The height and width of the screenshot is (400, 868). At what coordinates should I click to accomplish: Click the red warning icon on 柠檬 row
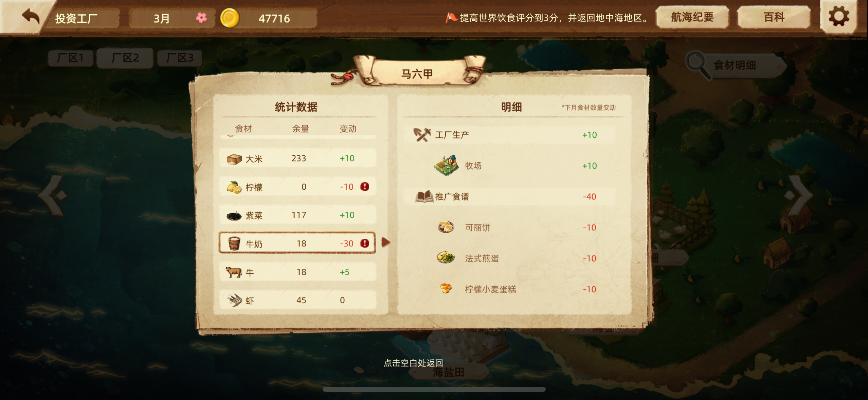[x=365, y=187]
